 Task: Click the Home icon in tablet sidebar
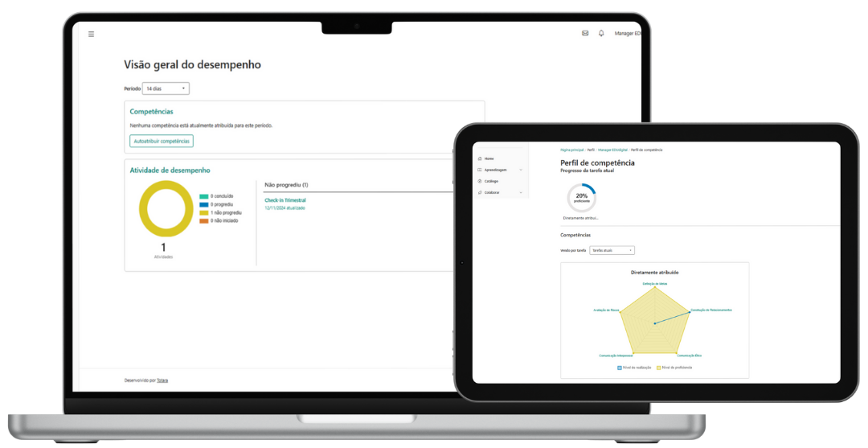click(480, 158)
